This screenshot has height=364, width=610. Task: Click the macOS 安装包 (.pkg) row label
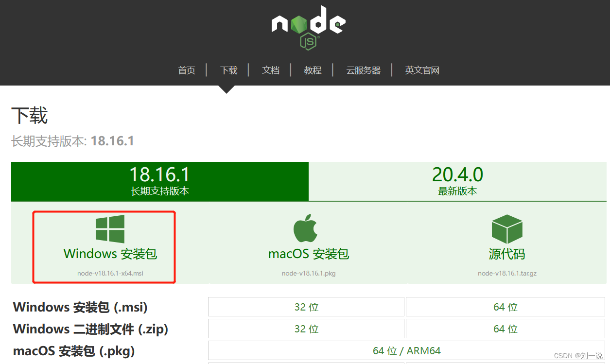pyautogui.click(x=74, y=351)
